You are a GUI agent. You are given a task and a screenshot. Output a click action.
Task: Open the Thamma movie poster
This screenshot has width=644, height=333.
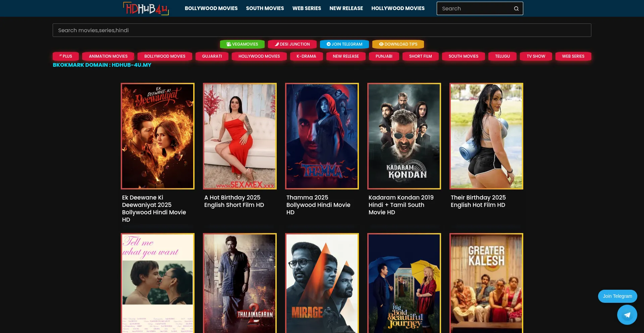click(322, 136)
